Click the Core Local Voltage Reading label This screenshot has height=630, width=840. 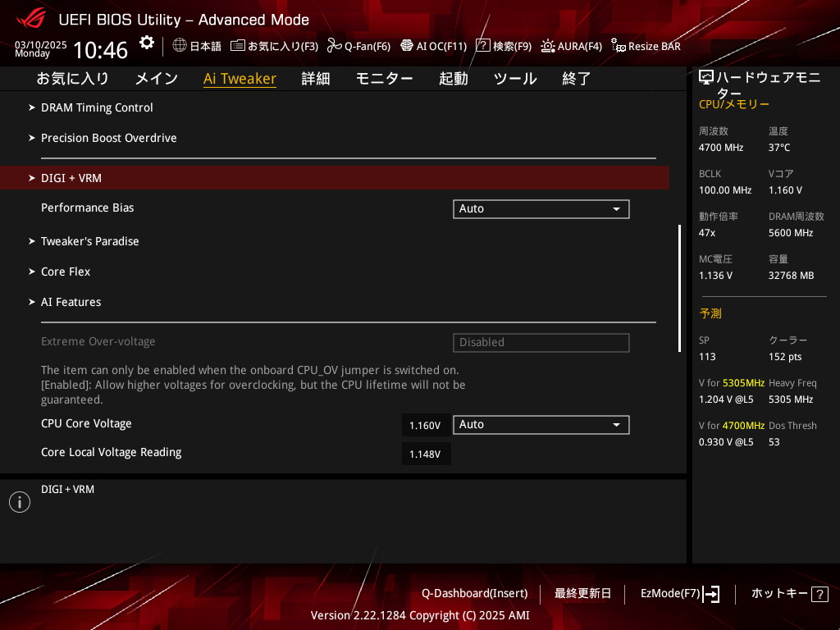tap(112, 453)
